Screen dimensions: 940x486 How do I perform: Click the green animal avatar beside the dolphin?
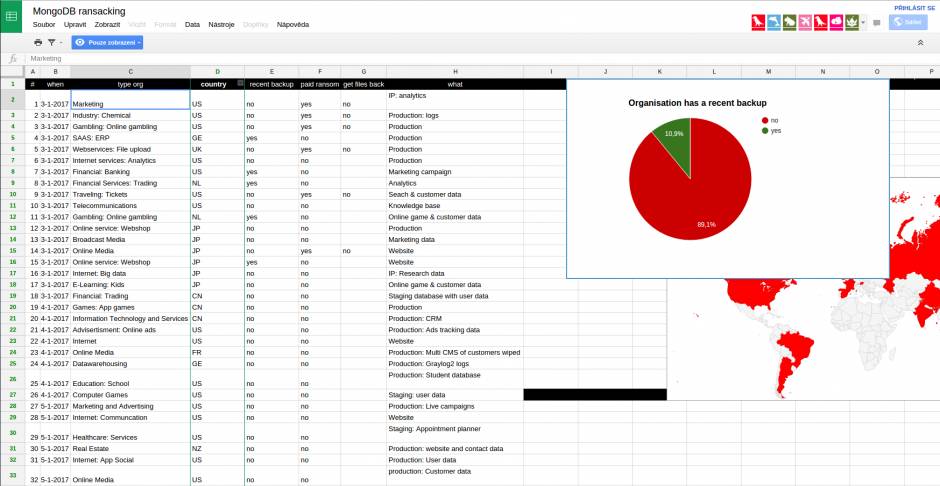click(790, 23)
